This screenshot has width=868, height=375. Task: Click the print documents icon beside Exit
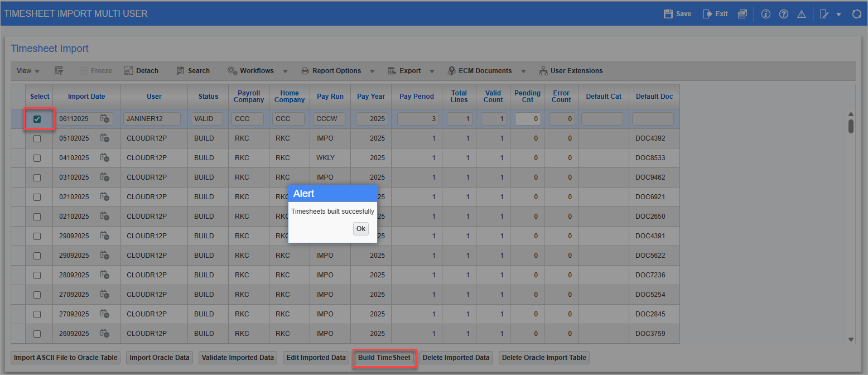(742, 14)
